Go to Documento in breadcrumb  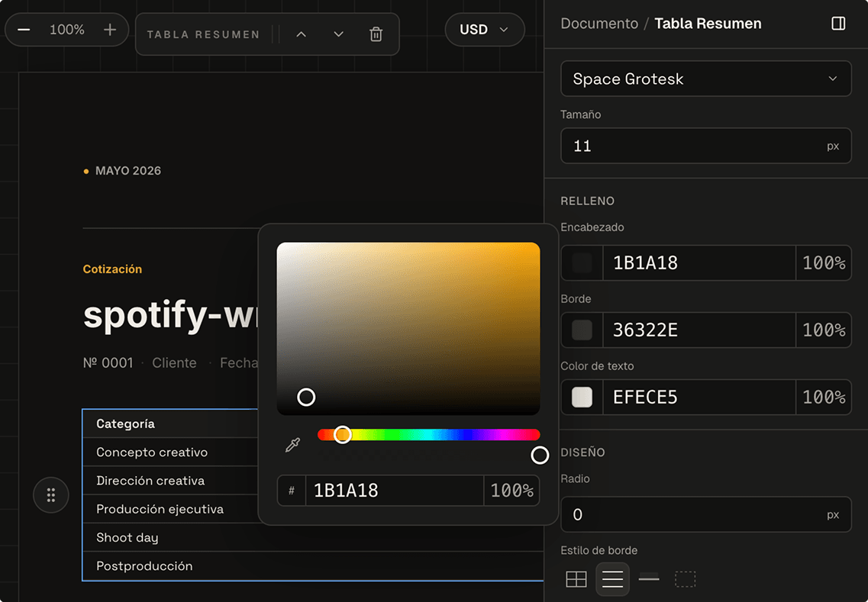coord(599,23)
